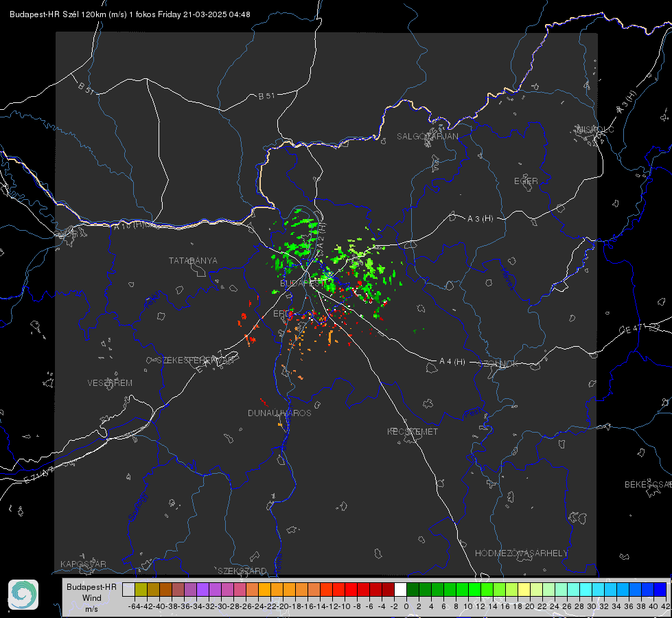Select the SZÉKESFEHÉRVÁR city label
Image resolution: width=672 pixels, height=618 pixels.
click(197, 360)
